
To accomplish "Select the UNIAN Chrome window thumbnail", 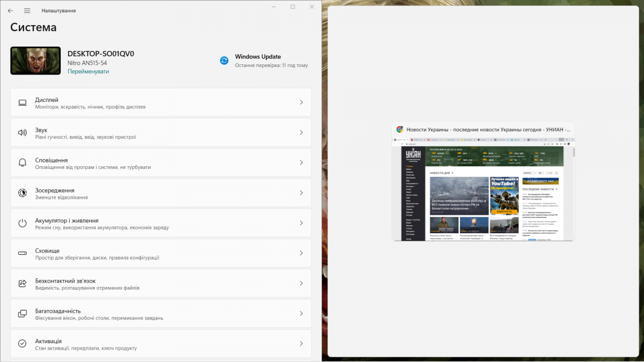I will tap(483, 188).
